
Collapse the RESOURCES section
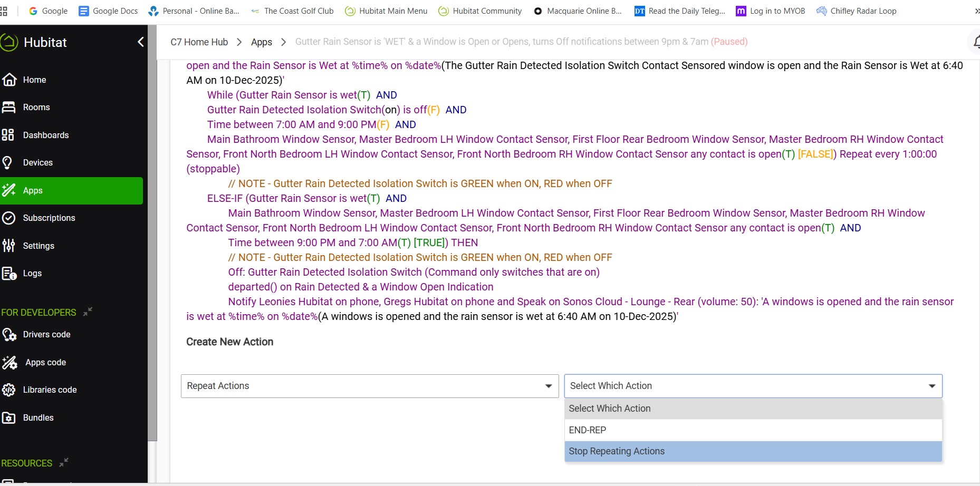coord(64,462)
